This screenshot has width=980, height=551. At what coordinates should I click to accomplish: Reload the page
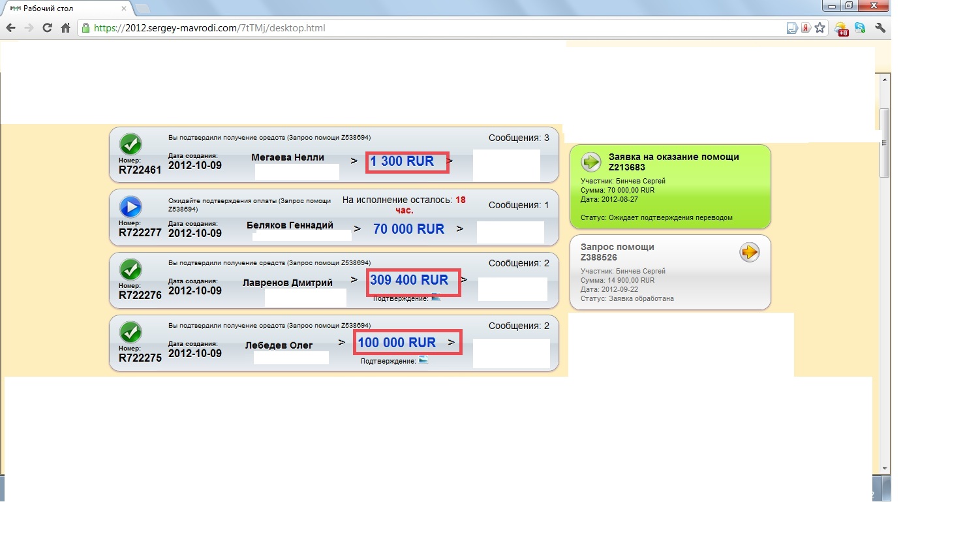coord(47,28)
